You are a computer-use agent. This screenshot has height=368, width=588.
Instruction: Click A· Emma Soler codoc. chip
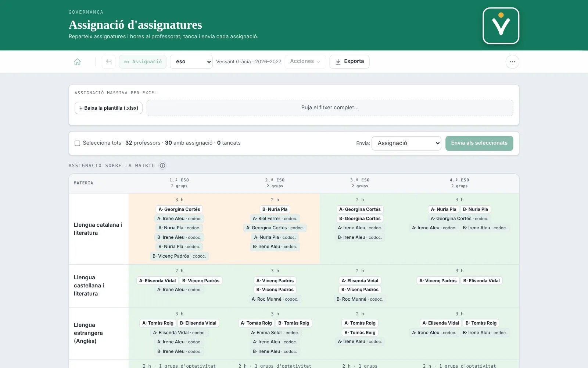(x=275, y=333)
